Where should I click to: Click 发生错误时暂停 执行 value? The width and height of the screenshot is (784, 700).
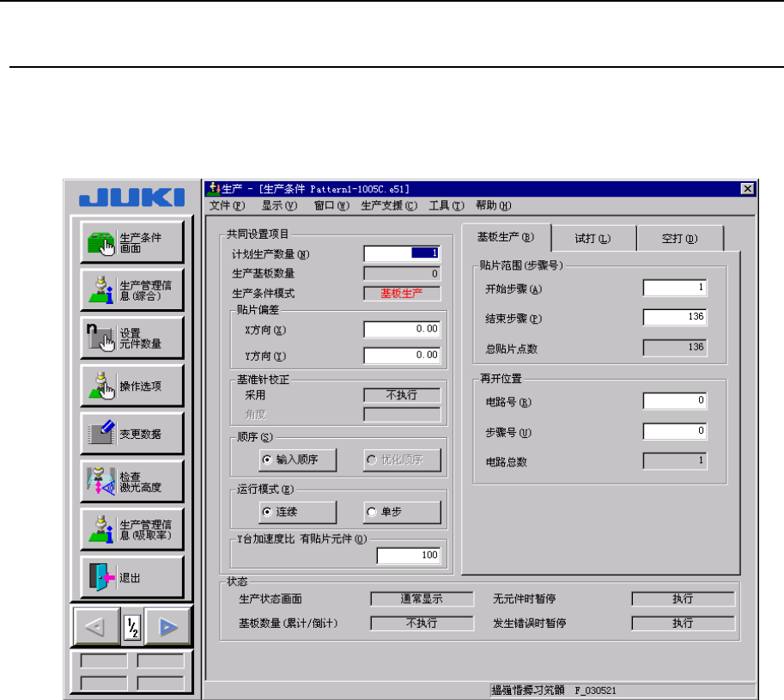coord(683,623)
